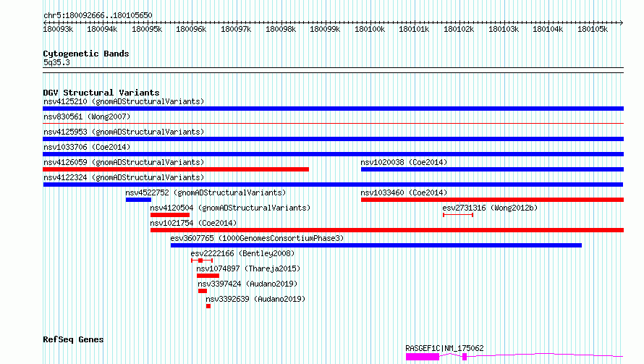Select the 5q35.3 cytogenetic band label

pyautogui.click(x=56, y=62)
